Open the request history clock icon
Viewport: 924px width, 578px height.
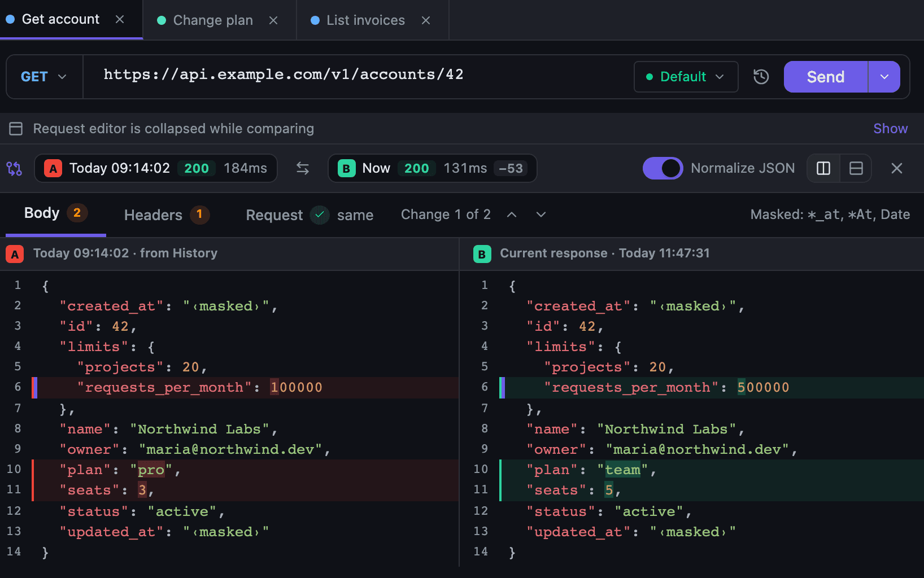[761, 77]
